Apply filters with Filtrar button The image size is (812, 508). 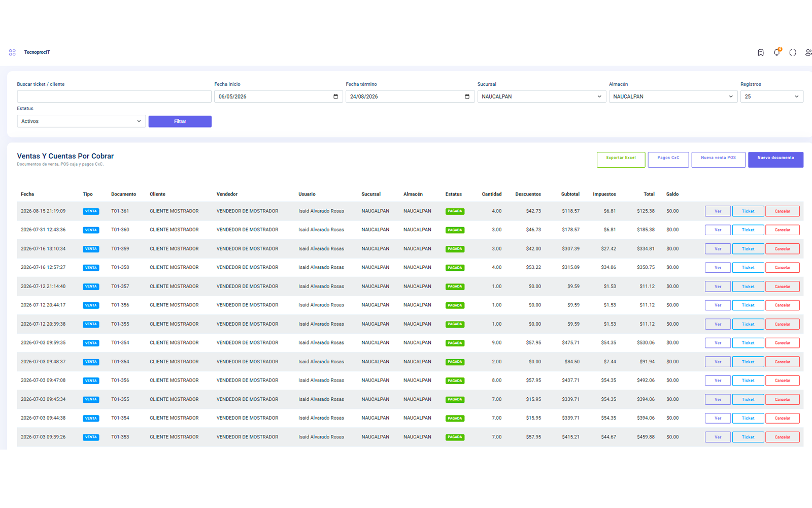click(180, 121)
